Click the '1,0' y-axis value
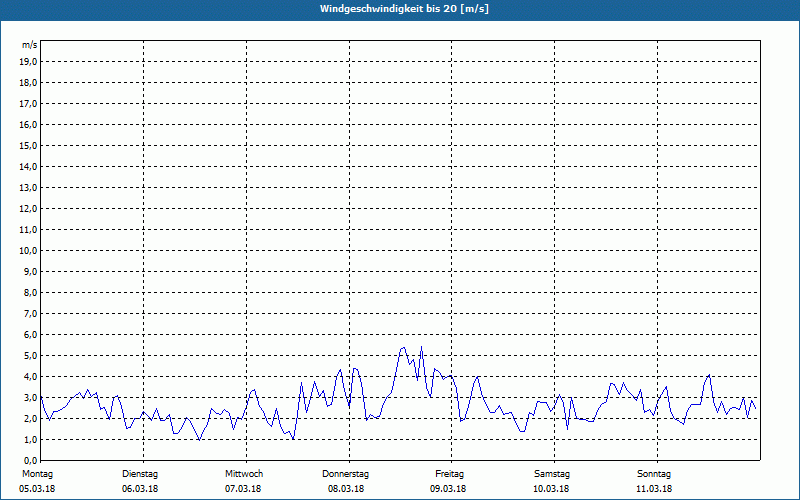Screen dimensions: 800x500 [x=30, y=439]
